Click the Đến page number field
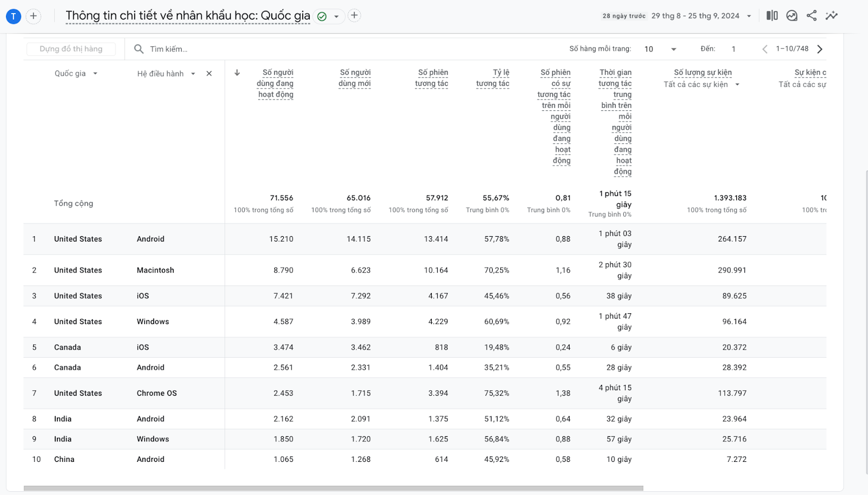 733,49
